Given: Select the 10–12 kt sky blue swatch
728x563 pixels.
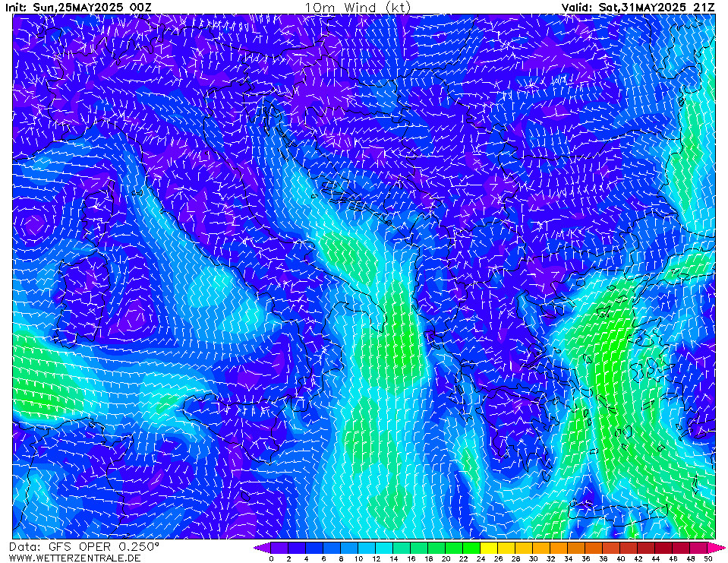Looking at the screenshot, I should coord(367,548).
